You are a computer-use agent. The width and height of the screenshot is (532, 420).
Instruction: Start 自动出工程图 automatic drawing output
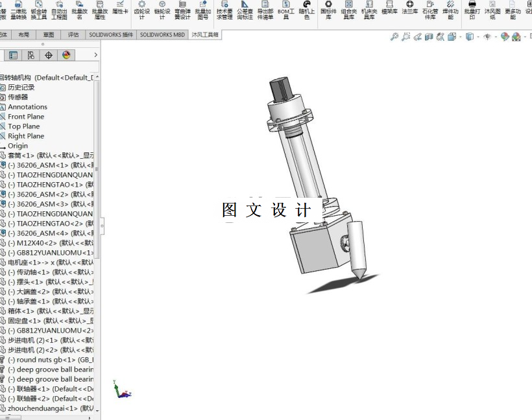[x=58, y=13]
